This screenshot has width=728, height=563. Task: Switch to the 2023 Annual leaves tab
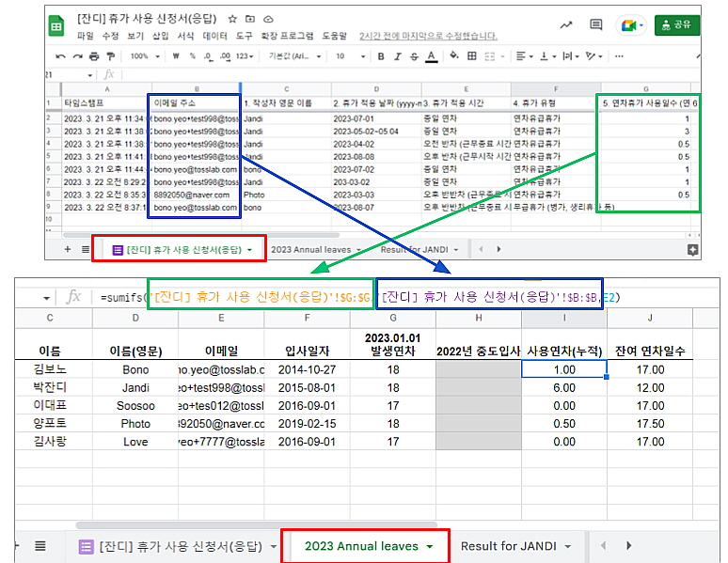[365, 546]
